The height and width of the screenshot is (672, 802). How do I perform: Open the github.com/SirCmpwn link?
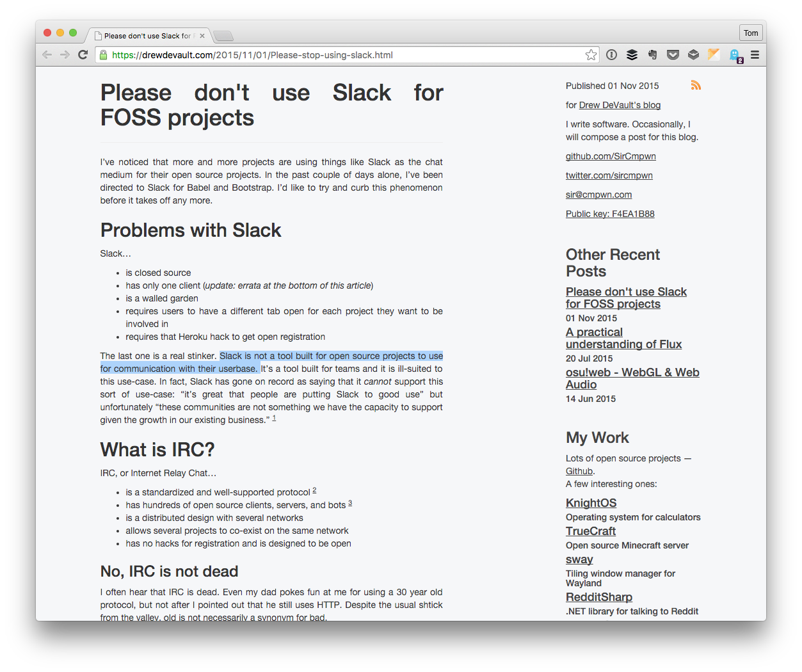[611, 156]
